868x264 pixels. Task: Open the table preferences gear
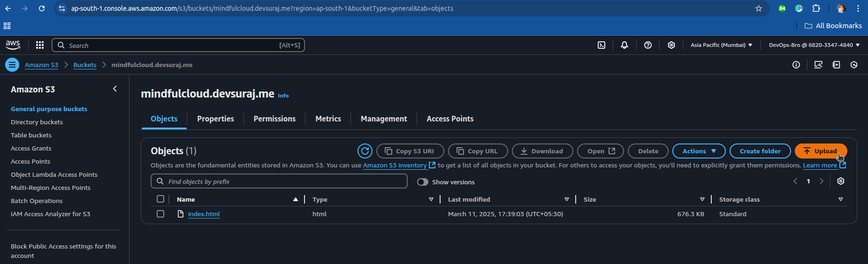point(841,181)
